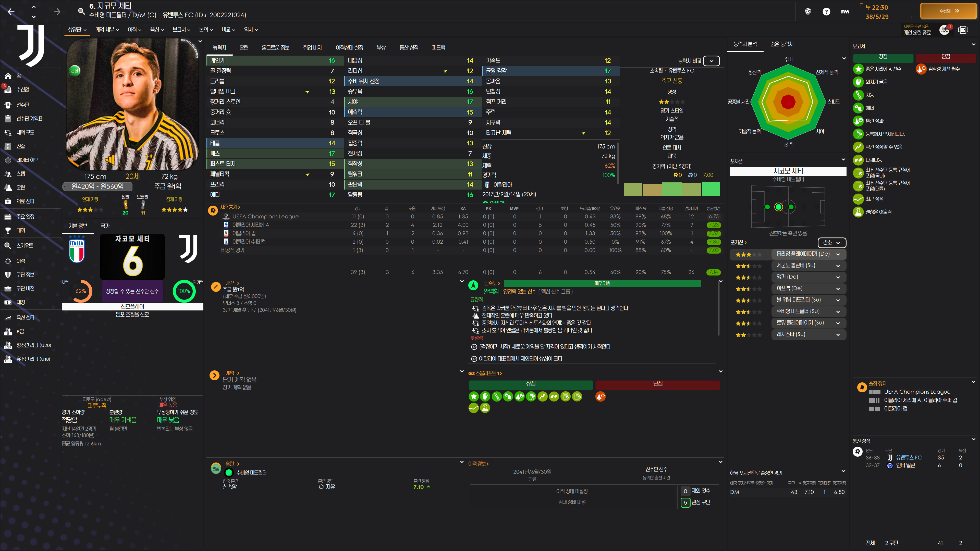Image resolution: width=980 pixels, height=551 pixels.
Task: Open 수신함 inbox in sidebar
Action: point(22,90)
